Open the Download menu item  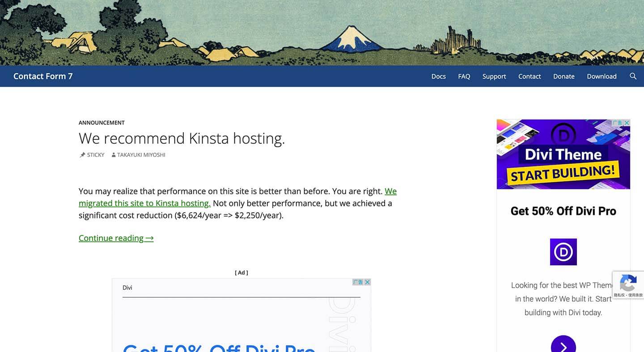602,76
